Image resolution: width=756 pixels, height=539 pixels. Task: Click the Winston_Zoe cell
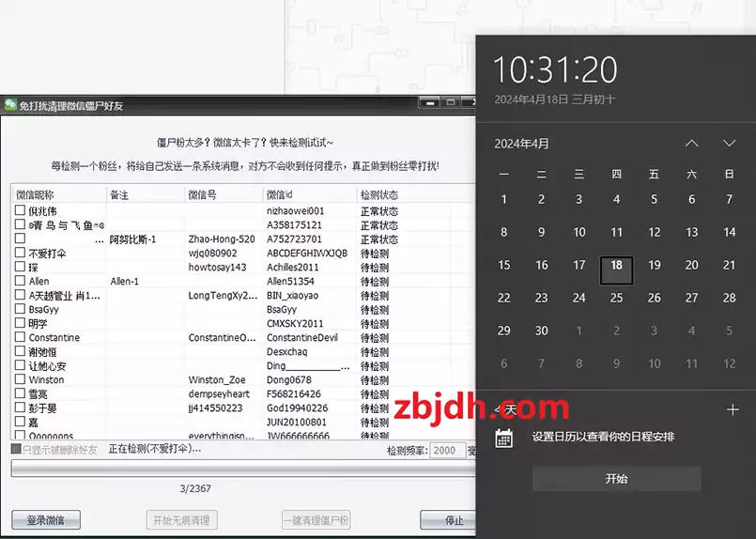[217, 380]
